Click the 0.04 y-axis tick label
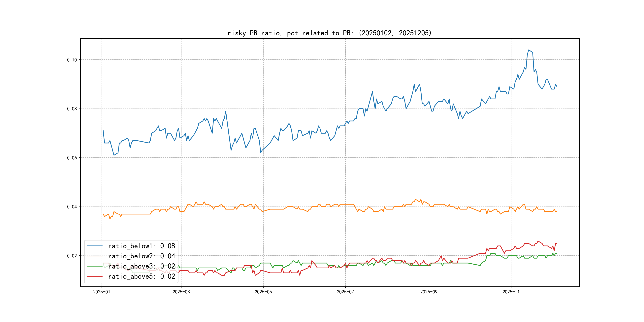 tap(72, 207)
